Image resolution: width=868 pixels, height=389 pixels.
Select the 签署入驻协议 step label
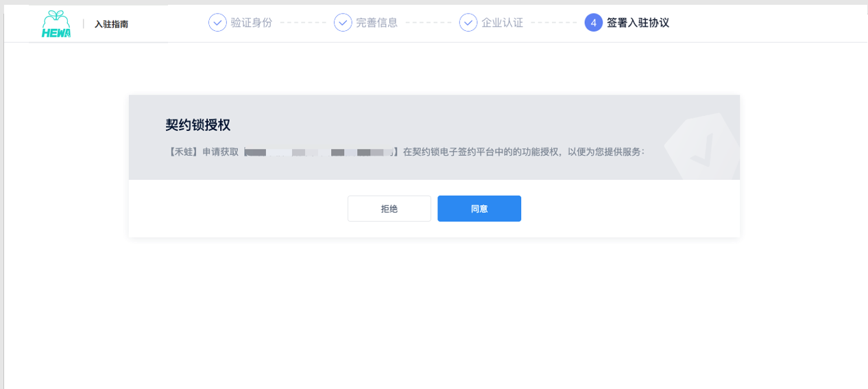[638, 23]
